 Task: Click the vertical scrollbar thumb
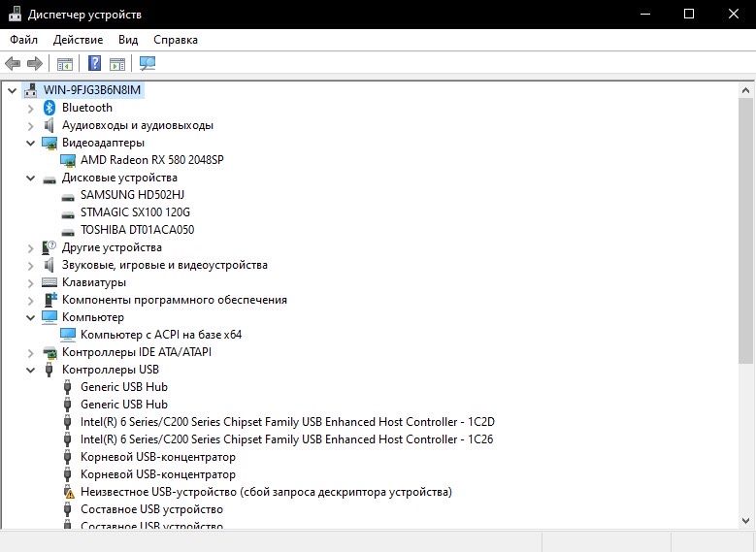click(x=745, y=231)
